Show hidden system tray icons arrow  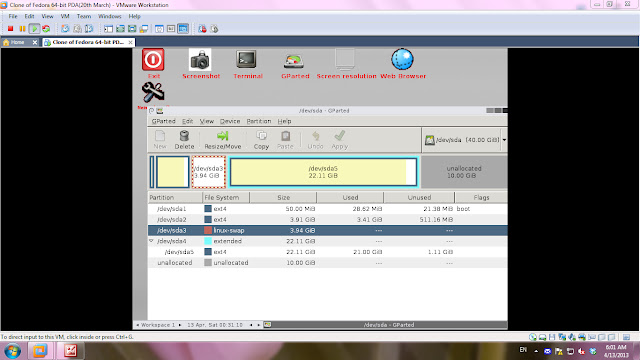[536, 351]
